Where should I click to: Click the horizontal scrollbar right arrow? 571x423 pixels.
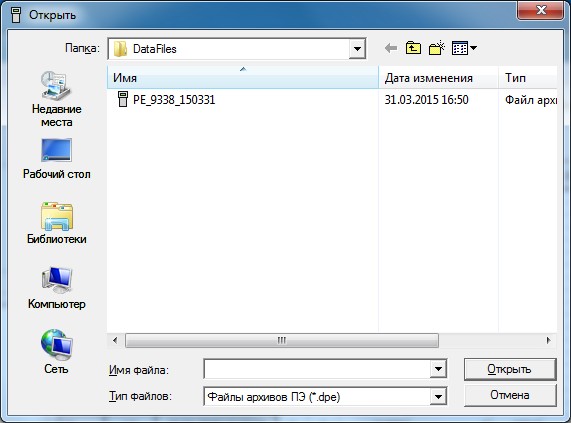[548, 341]
